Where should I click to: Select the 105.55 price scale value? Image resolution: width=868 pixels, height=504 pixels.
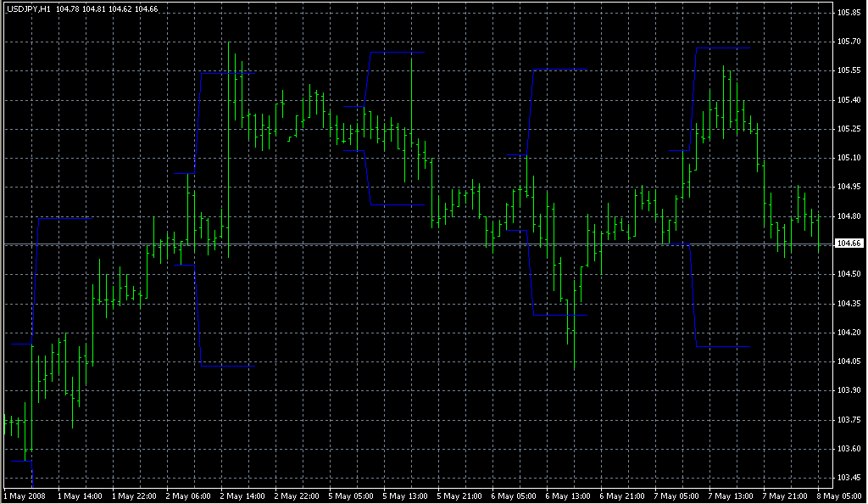[849, 70]
